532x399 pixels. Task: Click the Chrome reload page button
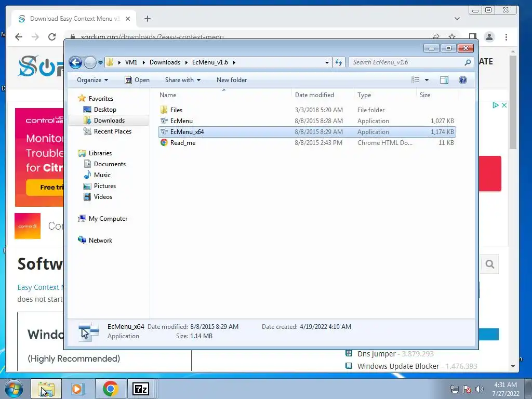click(x=52, y=37)
